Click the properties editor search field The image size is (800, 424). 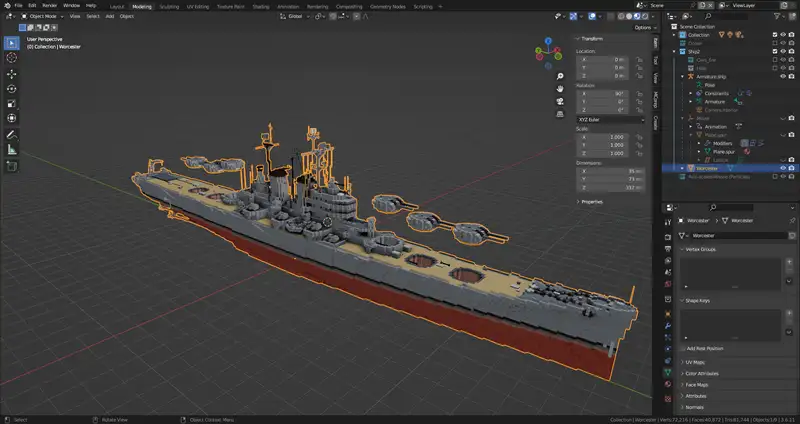731,207
